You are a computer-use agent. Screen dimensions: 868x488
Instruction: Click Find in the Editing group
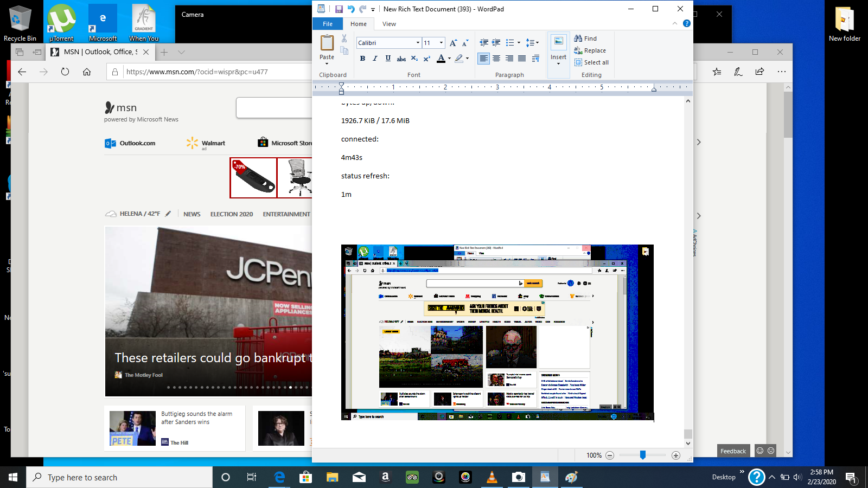click(585, 38)
